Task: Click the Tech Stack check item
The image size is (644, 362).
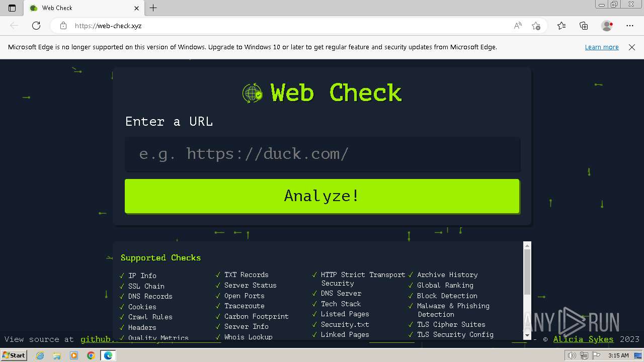Action: coord(341,304)
